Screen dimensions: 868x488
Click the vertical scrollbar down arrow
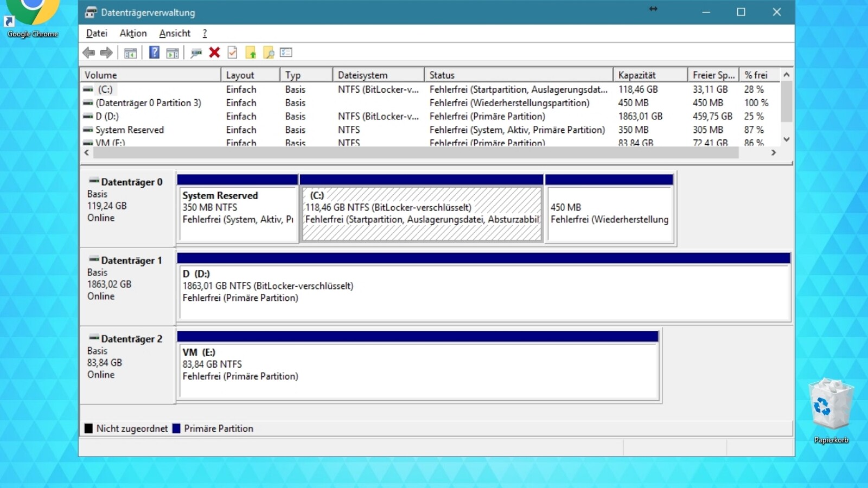tap(786, 140)
